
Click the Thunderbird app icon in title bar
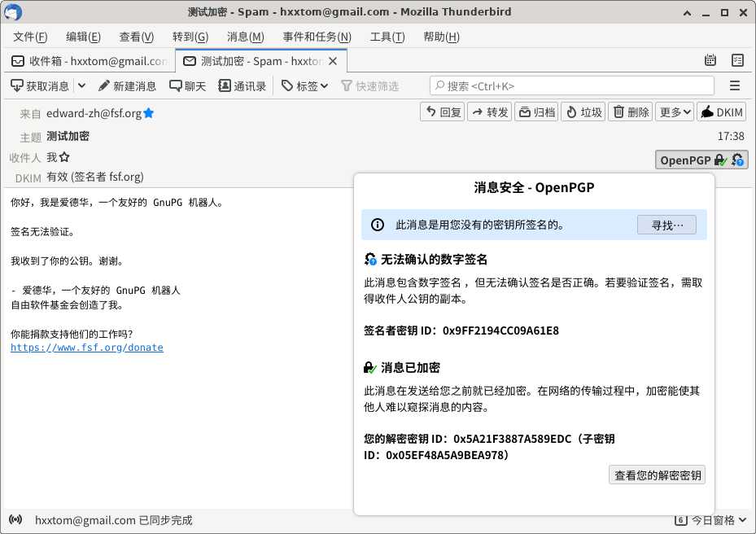[x=12, y=11]
